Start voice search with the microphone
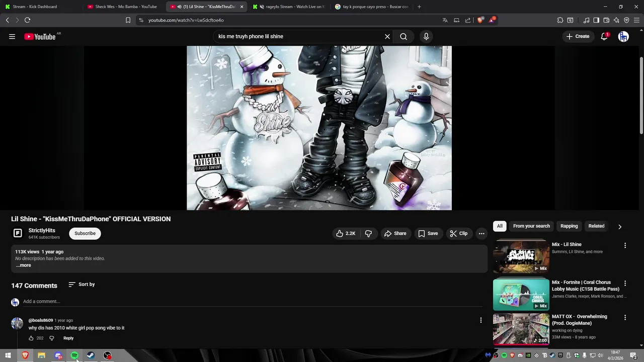 [426, 36]
